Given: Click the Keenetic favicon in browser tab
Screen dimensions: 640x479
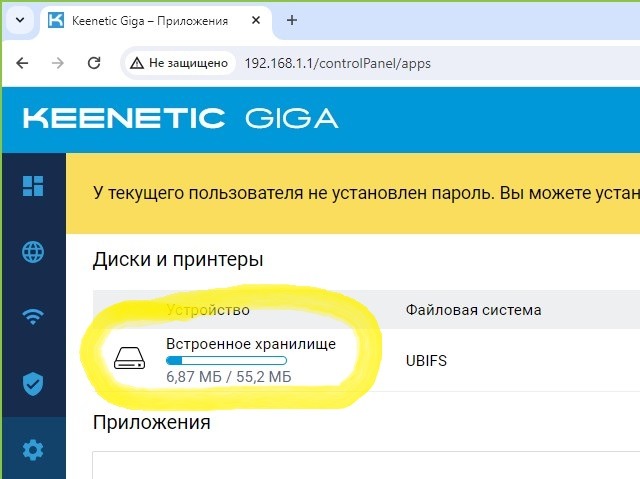Looking at the screenshot, I should pos(56,20).
